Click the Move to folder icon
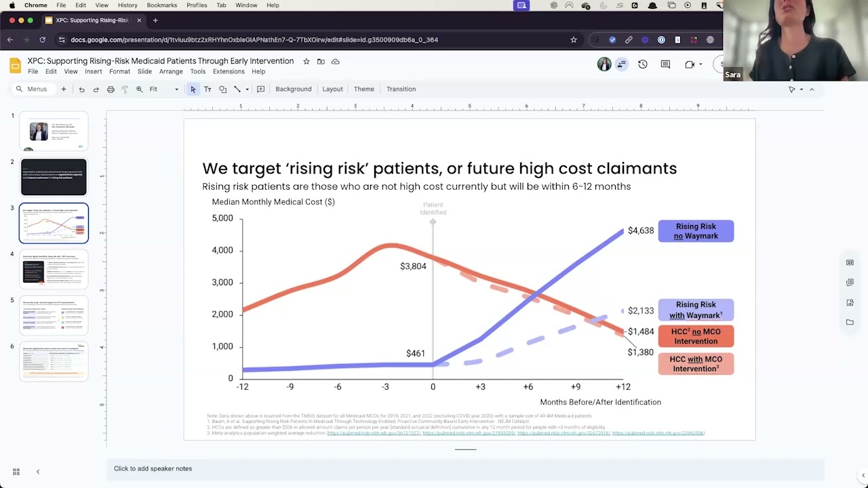Image resolution: width=868 pixels, height=488 pixels. point(321,61)
